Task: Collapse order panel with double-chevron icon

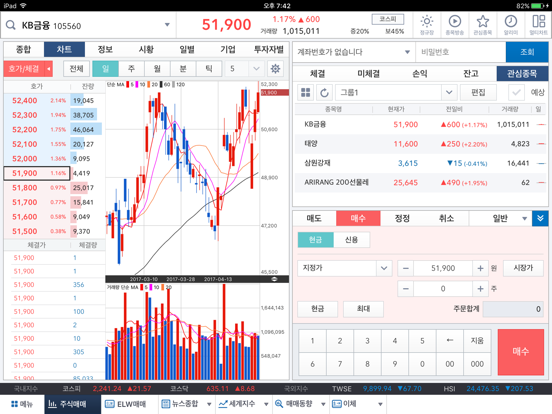Action: pyautogui.click(x=540, y=218)
